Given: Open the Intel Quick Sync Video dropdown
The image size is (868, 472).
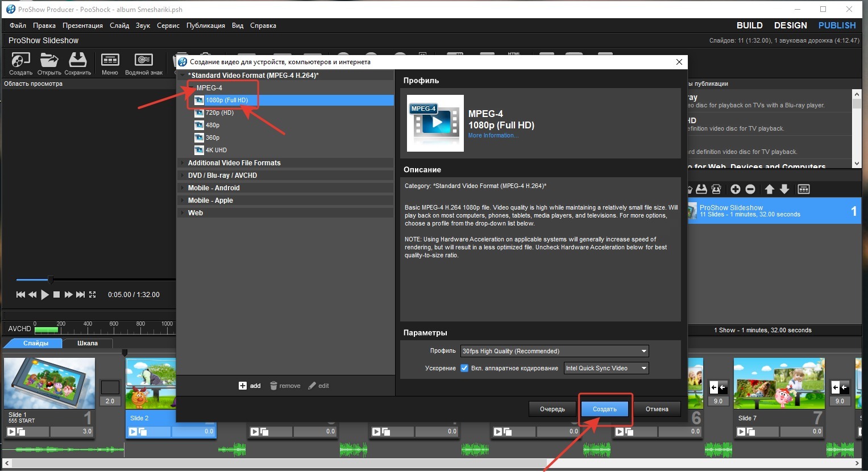Looking at the screenshot, I should point(606,368).
